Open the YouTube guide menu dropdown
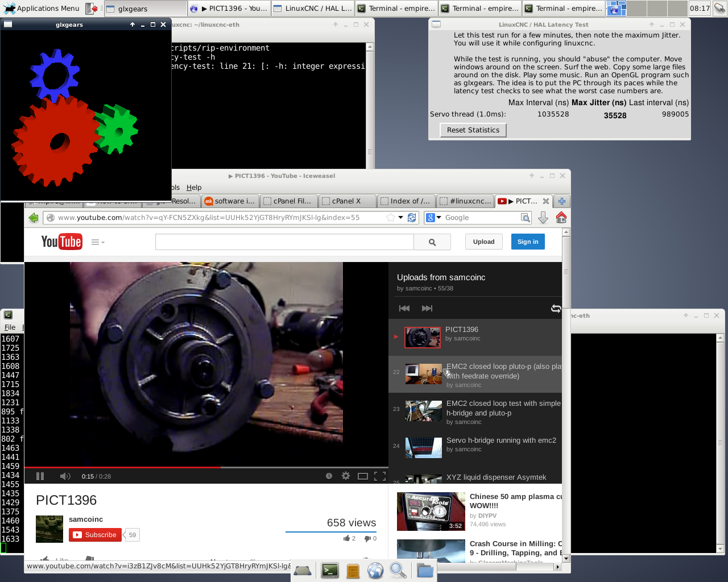The image size is (728, 582). [x=98, y=242]
